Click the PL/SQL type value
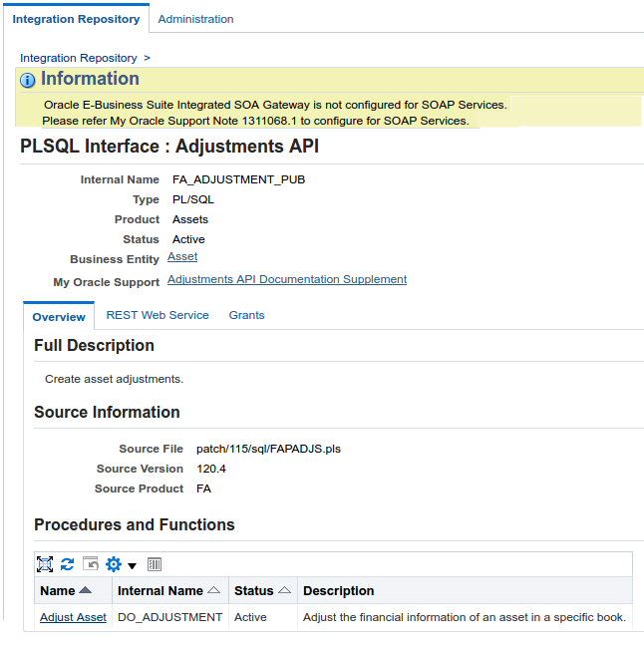Image resolution: width=644 pixels, height=648 pixels. (x=193, y=199)
